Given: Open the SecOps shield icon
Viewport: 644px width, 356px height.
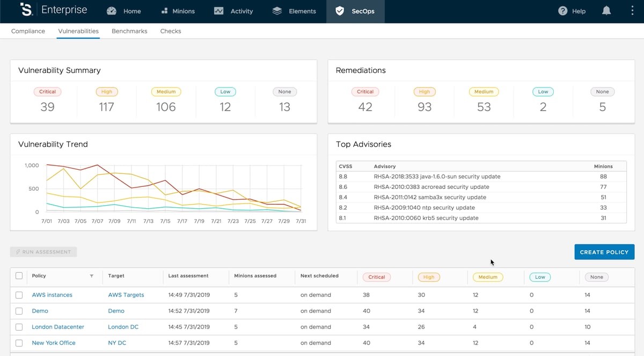Looking at the screenshot, I should click(x=339, y=11).
